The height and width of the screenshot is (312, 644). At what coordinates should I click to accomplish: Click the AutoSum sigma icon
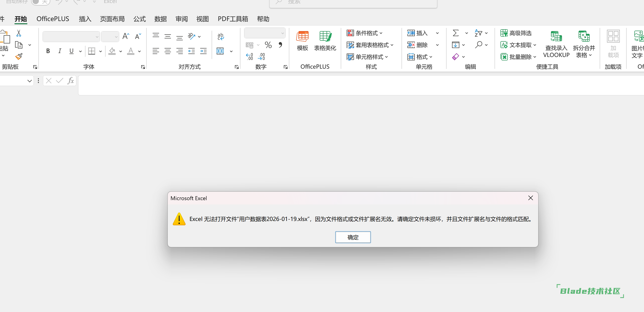pos(455,33)
